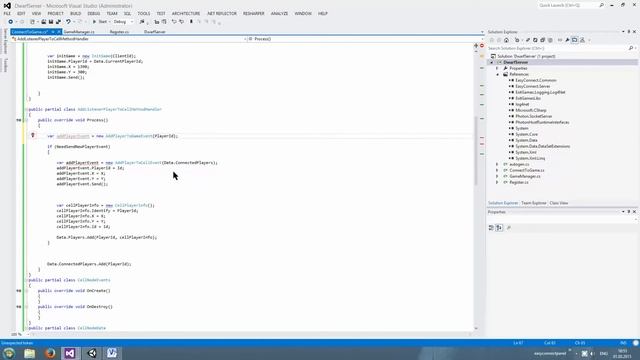Click the Search Solution Explorer field
Image resolution: width=640 pixels, height=360 pixels.
[558, 48]
